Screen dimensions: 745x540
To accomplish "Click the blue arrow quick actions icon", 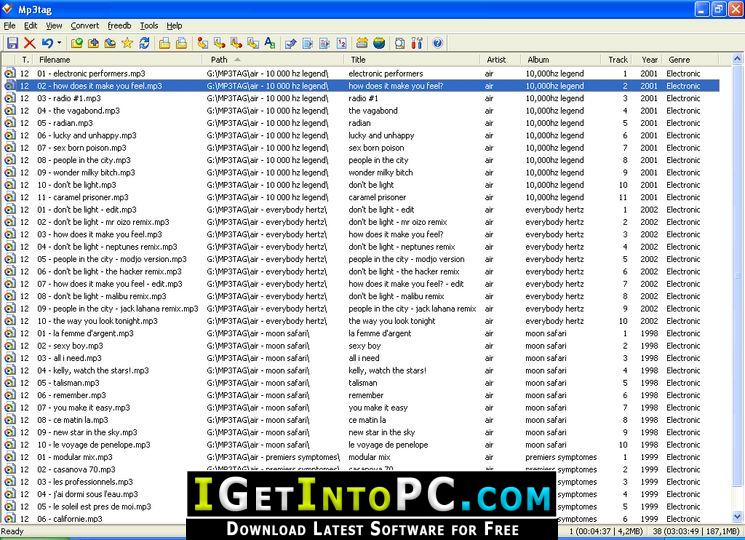I will coord(290,43).
